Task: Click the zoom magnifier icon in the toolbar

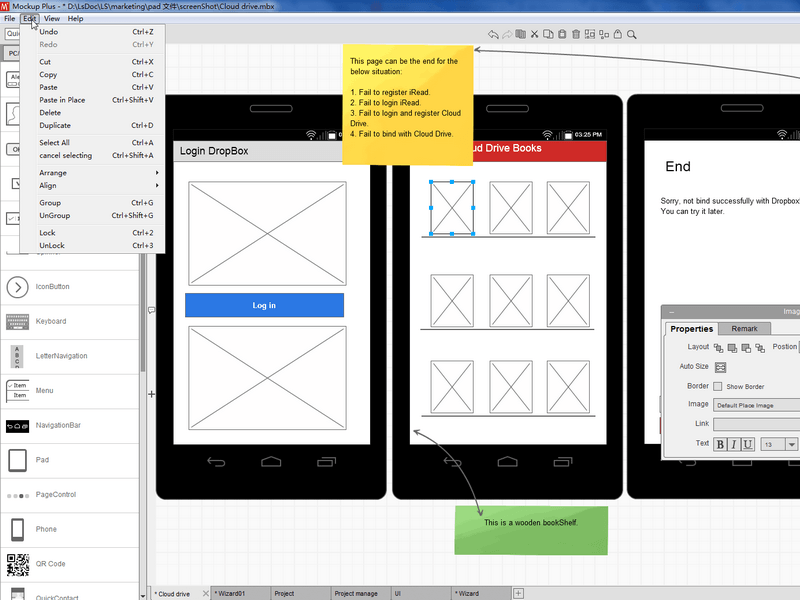Action: tap(632, 34)
